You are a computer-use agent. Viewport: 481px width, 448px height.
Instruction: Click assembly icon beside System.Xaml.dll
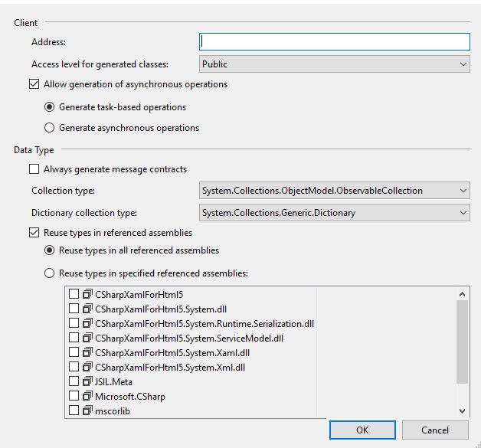tap(87, 352)
